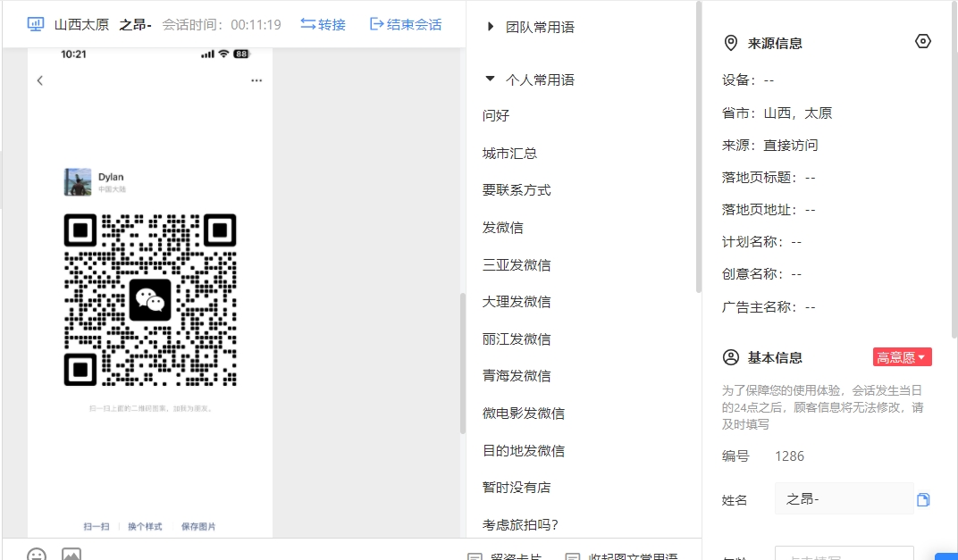The height and width of the screenshot is (560, 958).
Task: Click the 计划名称 row
Action: (x=762, y=242)
